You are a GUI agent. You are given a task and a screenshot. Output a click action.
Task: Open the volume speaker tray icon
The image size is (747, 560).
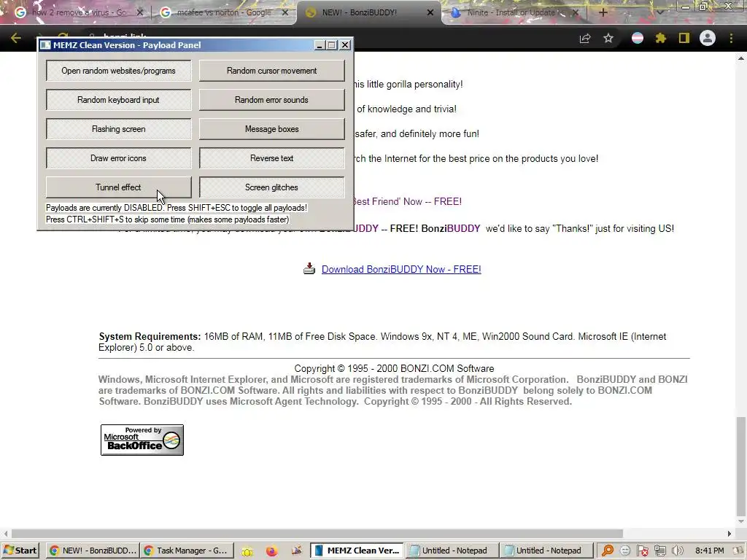click(x=678, y=551)
